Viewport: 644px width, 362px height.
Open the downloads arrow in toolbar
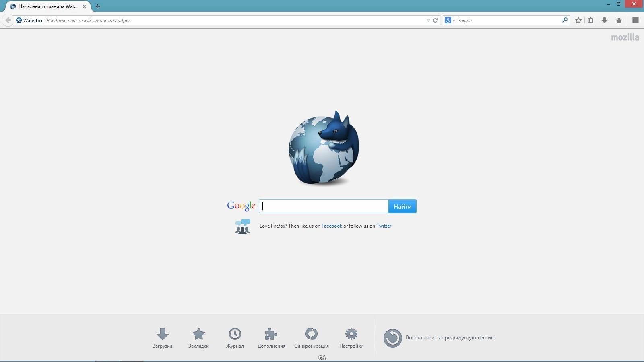605,20
